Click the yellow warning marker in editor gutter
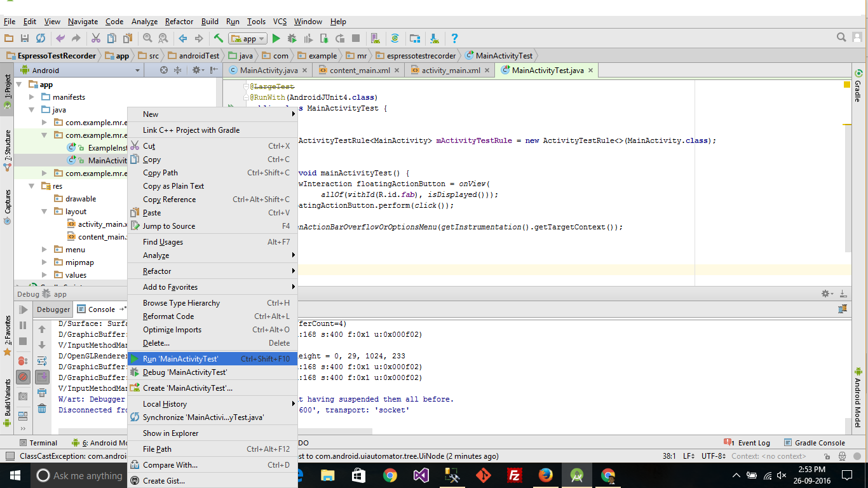Screen dimensions: 868x488 [846, 85]
